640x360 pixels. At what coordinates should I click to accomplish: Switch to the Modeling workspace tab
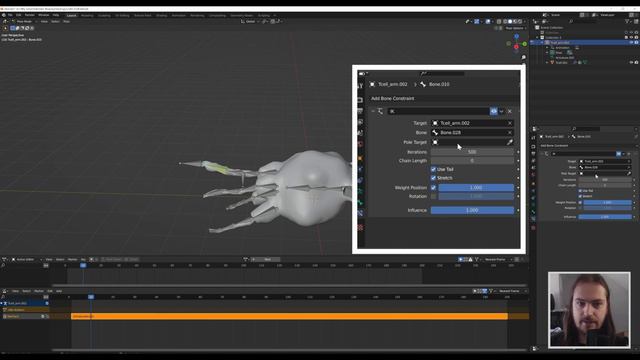87,16
